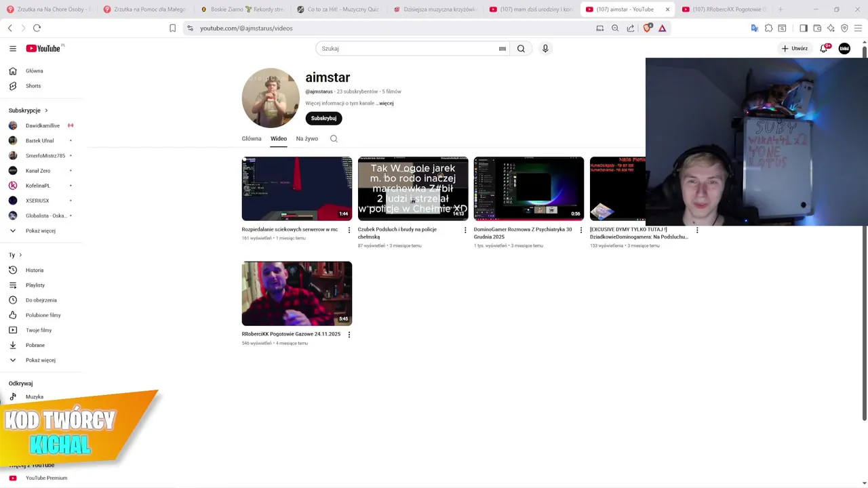Open the on-screen keyboard in the search box

[502, 49]
